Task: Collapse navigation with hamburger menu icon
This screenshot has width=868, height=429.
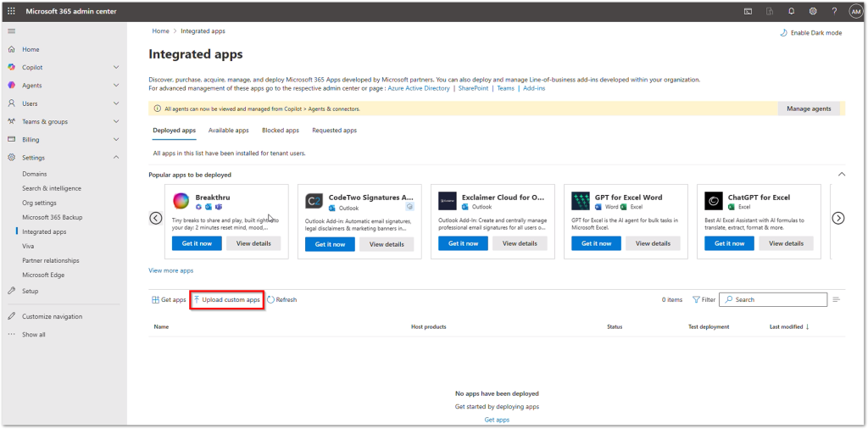Action: tap(11, 31)
